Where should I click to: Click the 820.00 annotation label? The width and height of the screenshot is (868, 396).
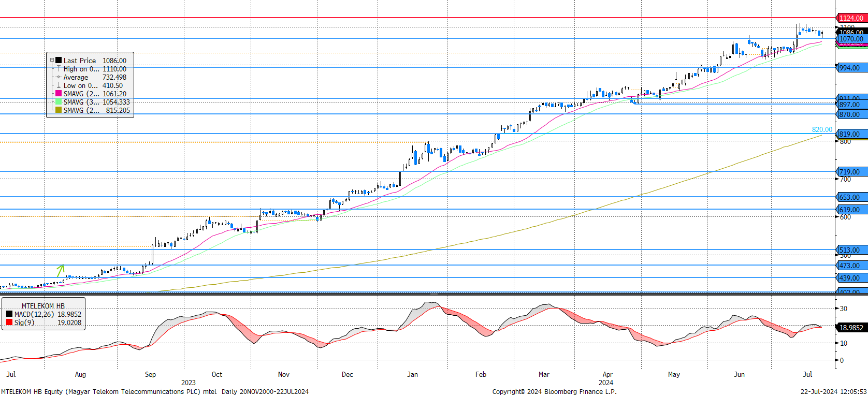coord(822,130)
